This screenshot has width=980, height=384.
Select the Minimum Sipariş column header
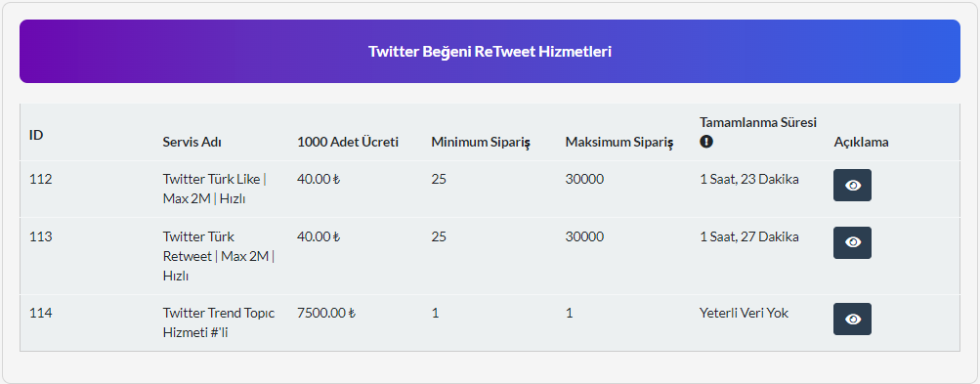(481, 142)
